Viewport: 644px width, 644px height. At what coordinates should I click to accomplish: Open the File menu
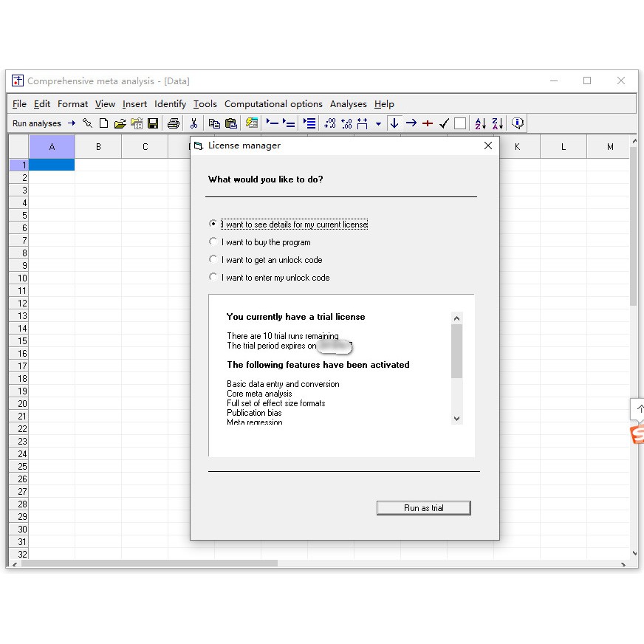pyautogui.click(x=19, y=104)
